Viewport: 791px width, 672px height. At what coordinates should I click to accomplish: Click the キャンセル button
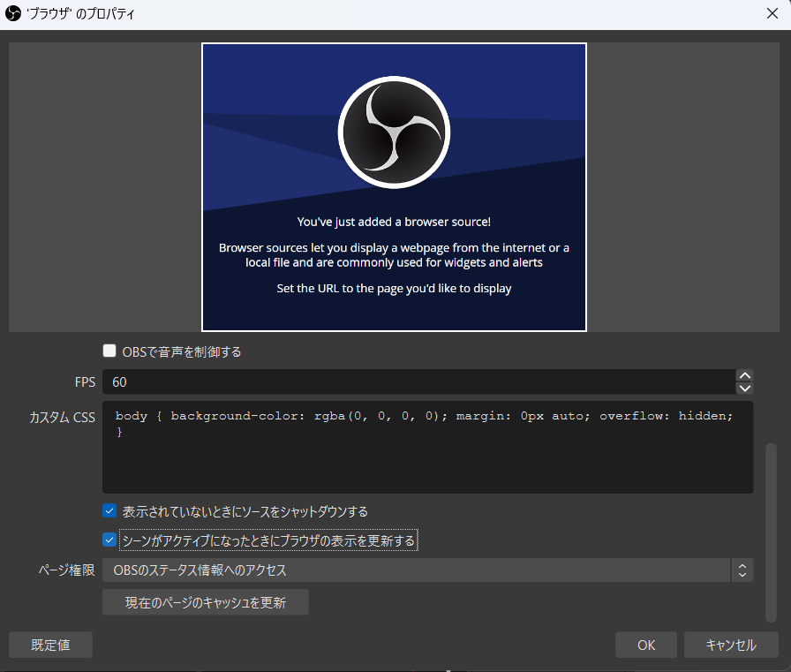point(731,645)
